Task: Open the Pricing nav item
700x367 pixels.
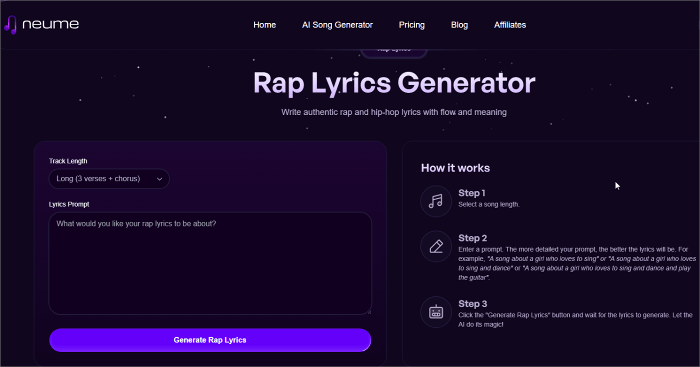Action: coord(412,25)
